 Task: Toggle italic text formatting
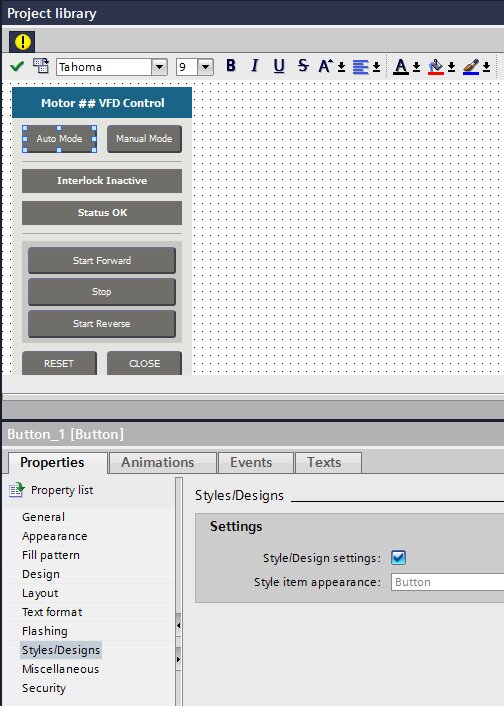(x=254, y=66)
